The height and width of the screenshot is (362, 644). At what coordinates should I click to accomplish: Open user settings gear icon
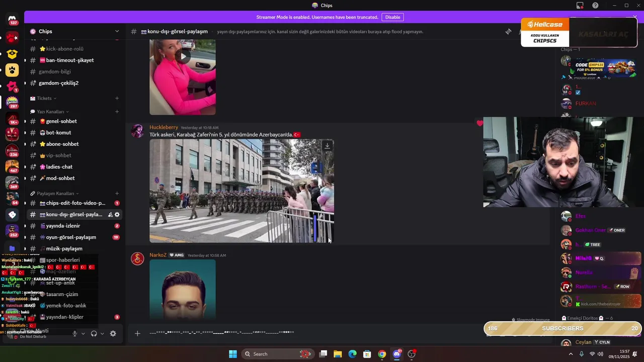(113, 333)
